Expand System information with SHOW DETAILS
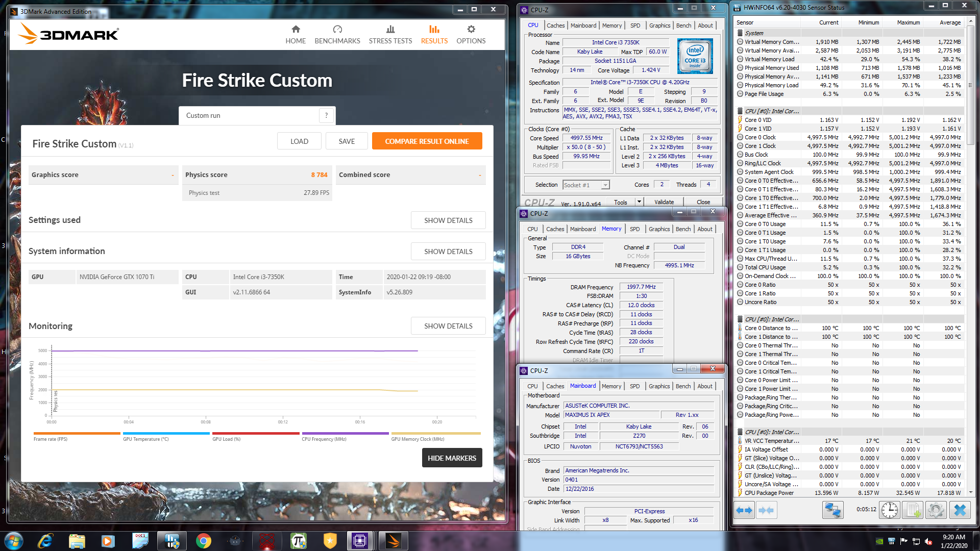 pyautogui.click(x=448, y=252)
